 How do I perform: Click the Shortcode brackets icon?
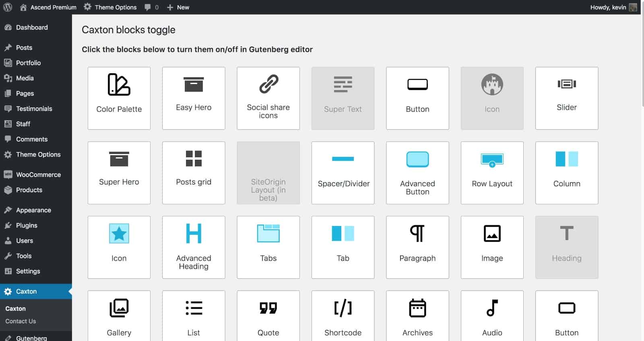coord(343,308)
